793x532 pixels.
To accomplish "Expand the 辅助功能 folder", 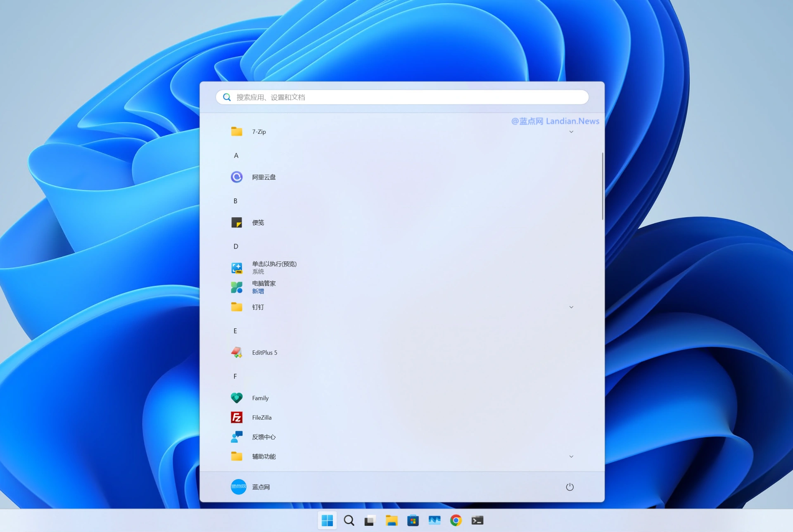I will click(571, 456).
